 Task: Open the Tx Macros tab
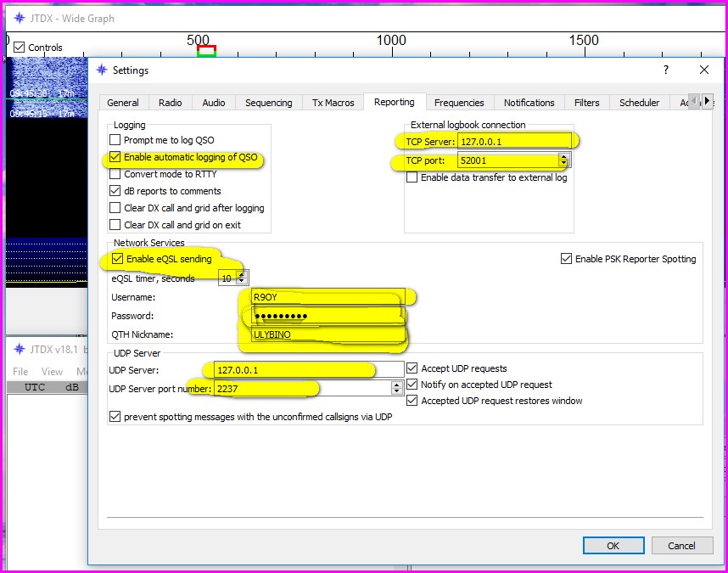point(333,103)
